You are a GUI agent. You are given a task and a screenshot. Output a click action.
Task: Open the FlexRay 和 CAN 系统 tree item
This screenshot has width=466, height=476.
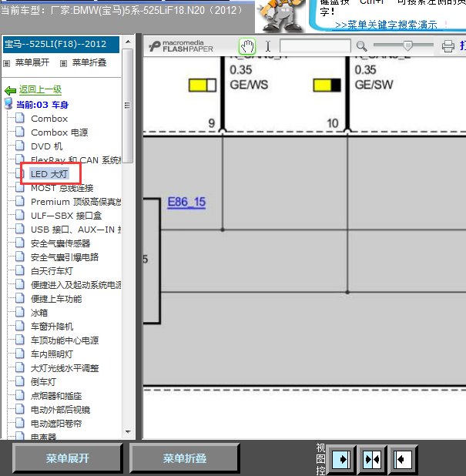pos(75,160)
